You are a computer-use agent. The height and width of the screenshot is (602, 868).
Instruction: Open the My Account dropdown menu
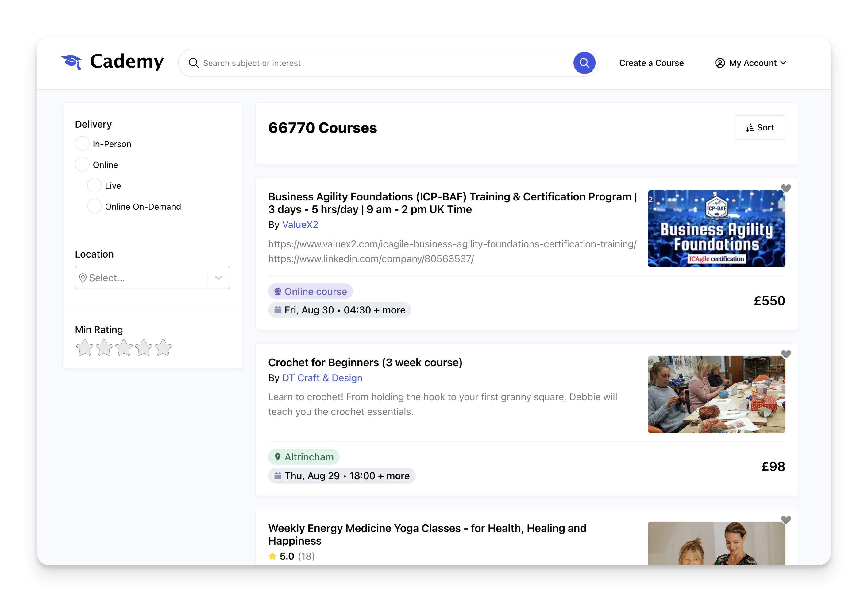pyautogui.click(x=751, y=63)
